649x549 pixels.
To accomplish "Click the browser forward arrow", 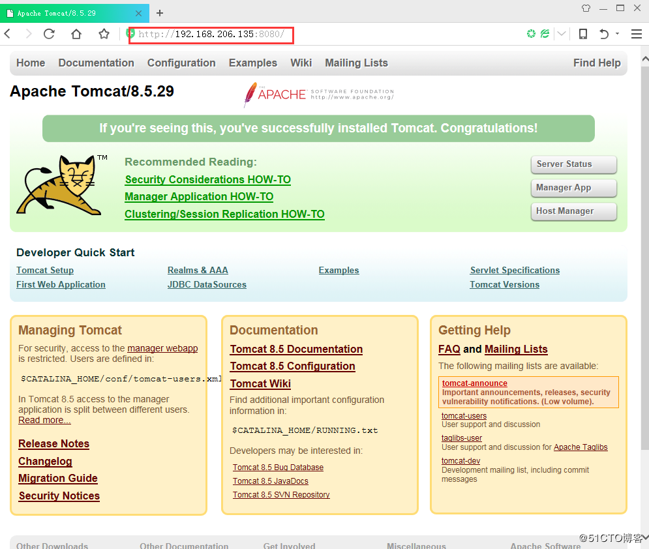I will pos(28,34).
